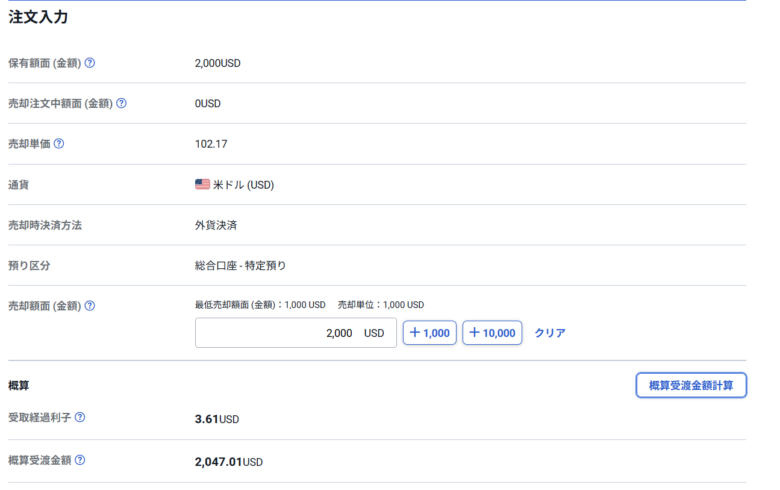Click help icon next to 受取経過利子
This screenshot has height=490, width=780.
pos(80,418)
